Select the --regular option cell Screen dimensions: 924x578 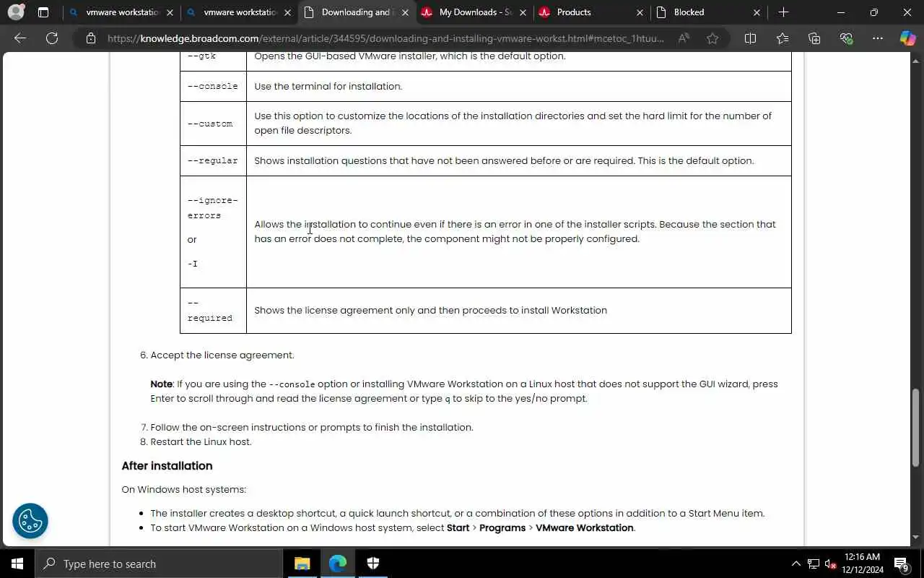tap(213, 160)
